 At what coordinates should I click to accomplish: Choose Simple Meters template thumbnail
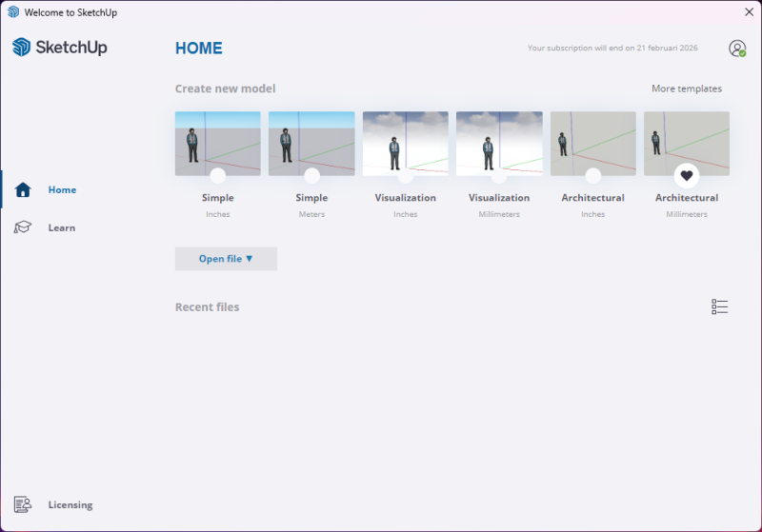click(x=311, y=141)
